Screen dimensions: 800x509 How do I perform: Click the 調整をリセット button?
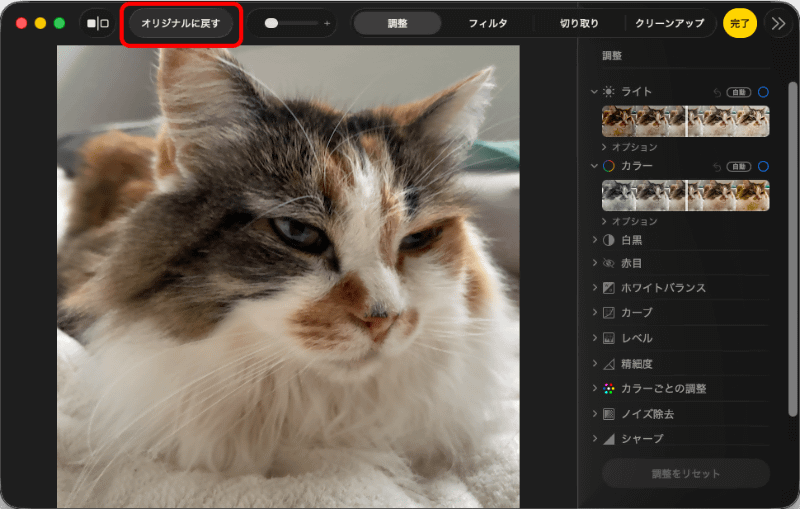686,474
